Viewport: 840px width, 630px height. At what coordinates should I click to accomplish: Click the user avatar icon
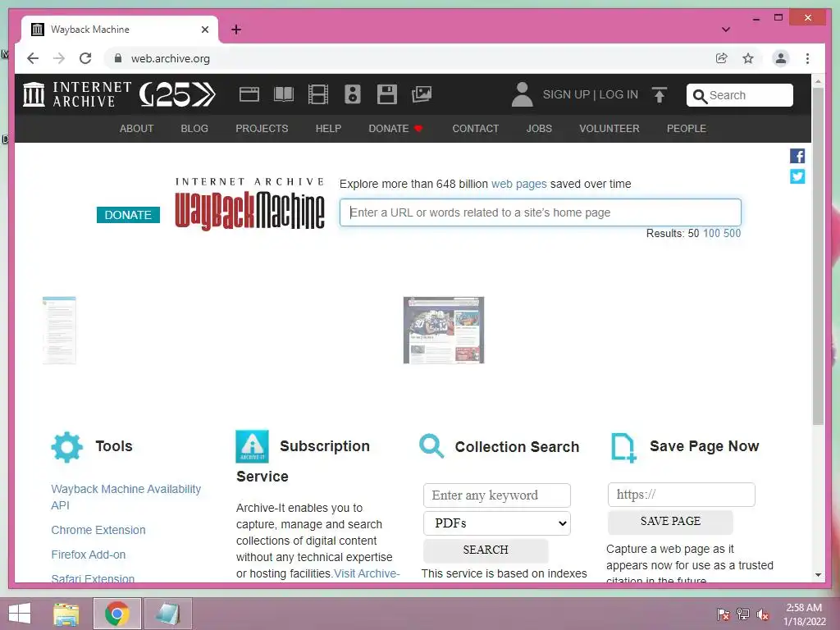[x=522, y=95]
